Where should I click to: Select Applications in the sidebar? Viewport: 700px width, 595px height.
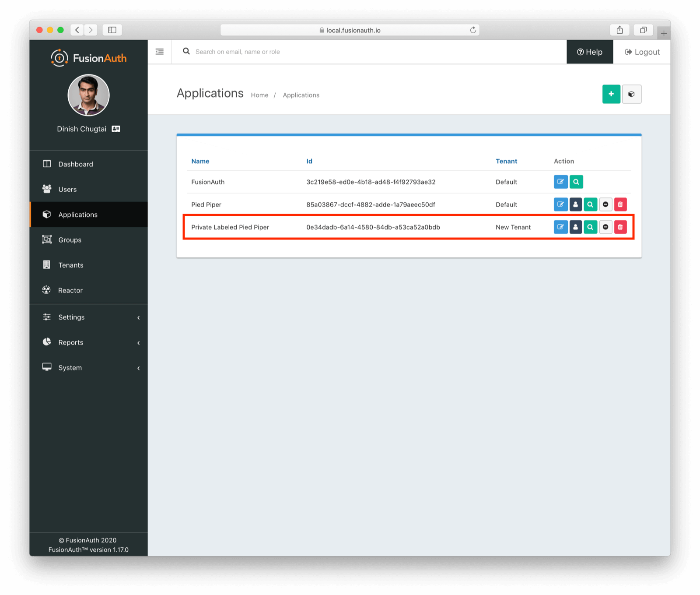coord(88,215)
